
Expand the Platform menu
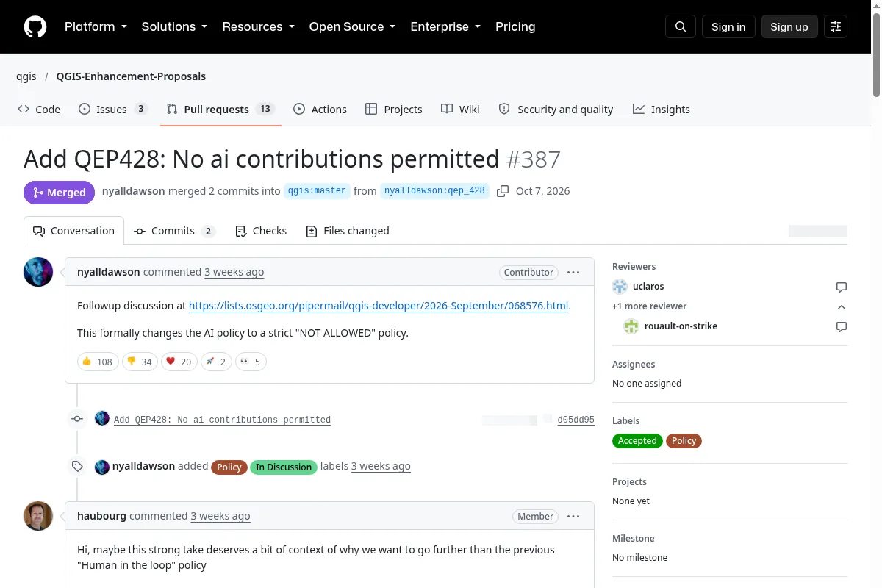96,27
